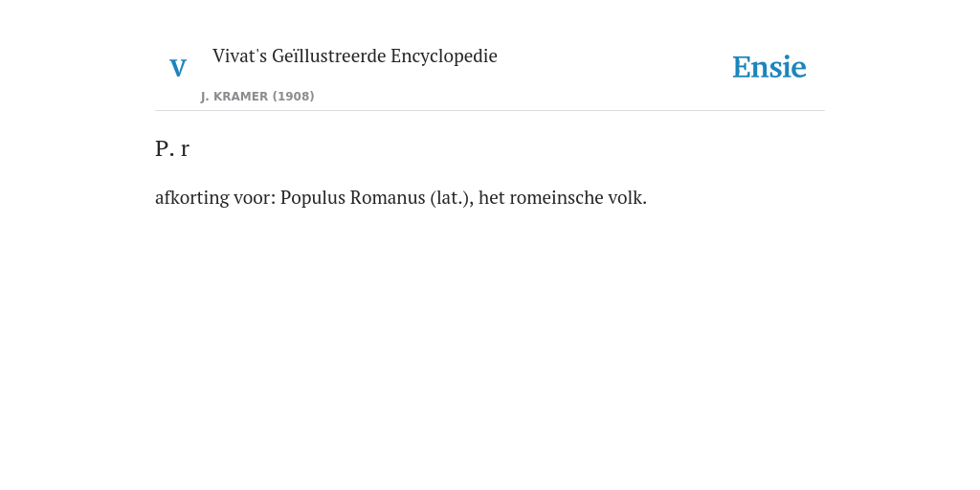Viewport: 980px width, 490px height.
Task: Click the word "het" in the definition
Action: tap(492, 197)
